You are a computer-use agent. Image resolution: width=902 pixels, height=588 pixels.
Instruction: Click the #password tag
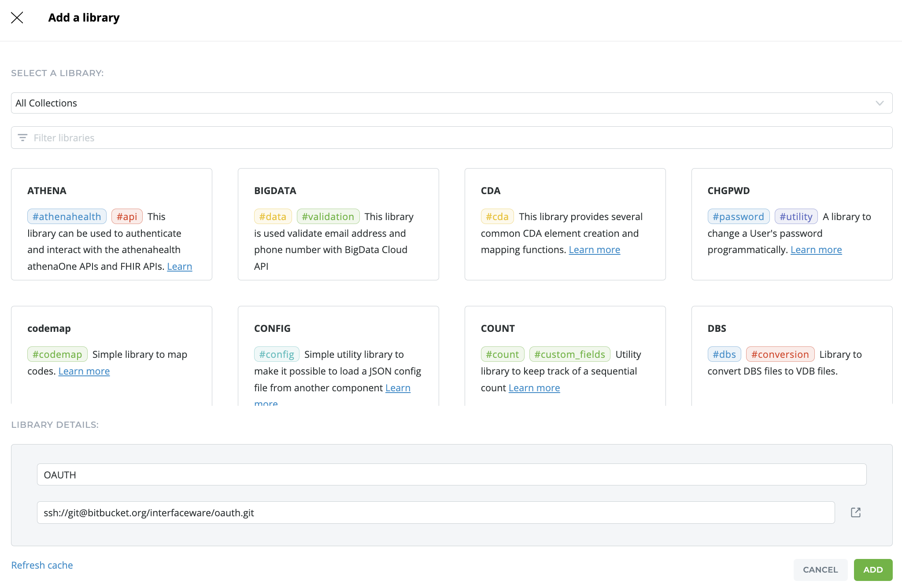point(738,217)
